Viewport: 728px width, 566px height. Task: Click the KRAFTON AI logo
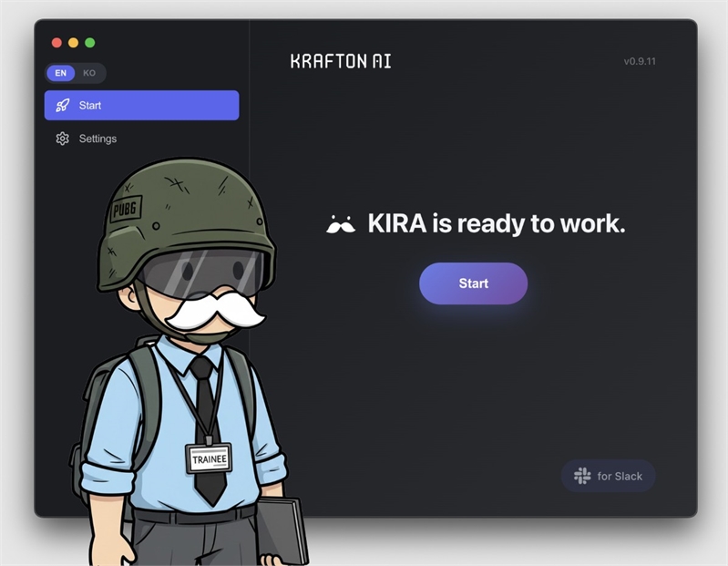(341, 62)
